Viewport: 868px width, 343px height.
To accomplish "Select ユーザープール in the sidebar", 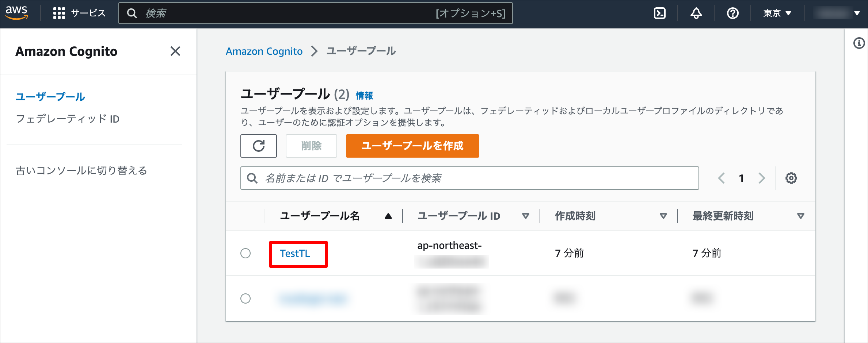I will pyautogui.click(x=50, y=97).
